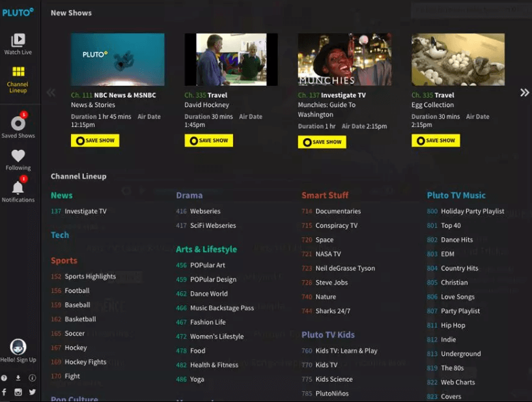Select channel 800 Holiday Party Playlist
This screenshot has height=402, width=532.
coord(466,211)
